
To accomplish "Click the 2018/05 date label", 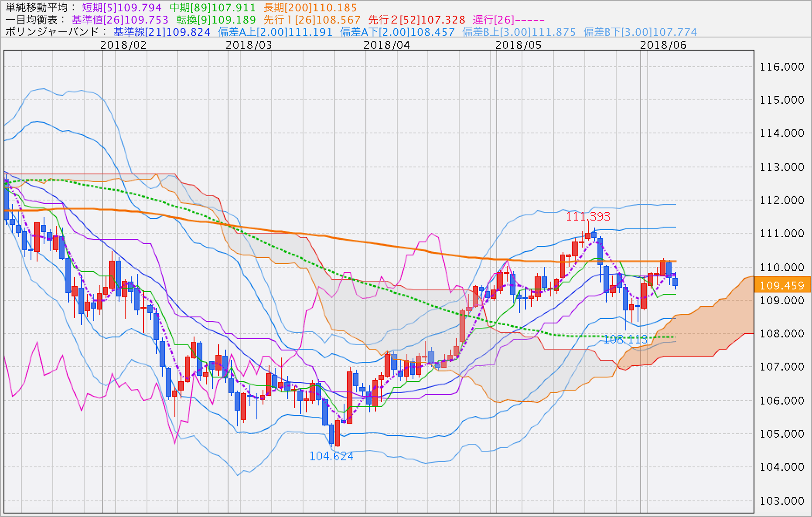I will pos(519,45).
